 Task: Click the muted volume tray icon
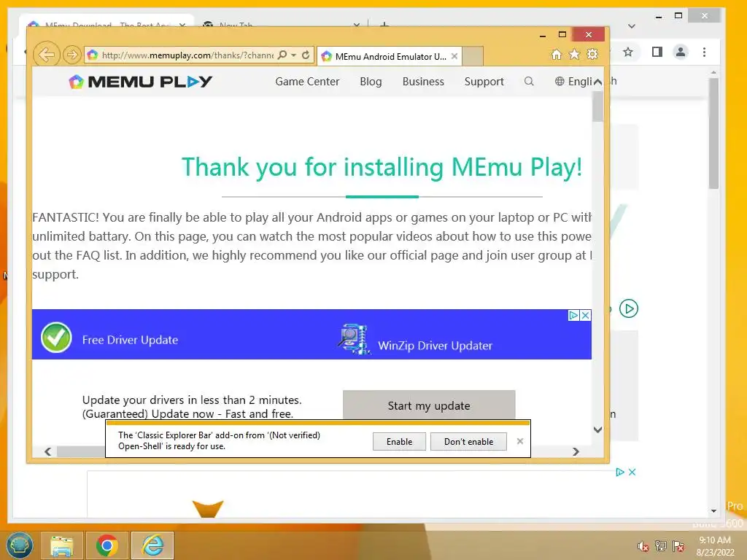point(643,546)
